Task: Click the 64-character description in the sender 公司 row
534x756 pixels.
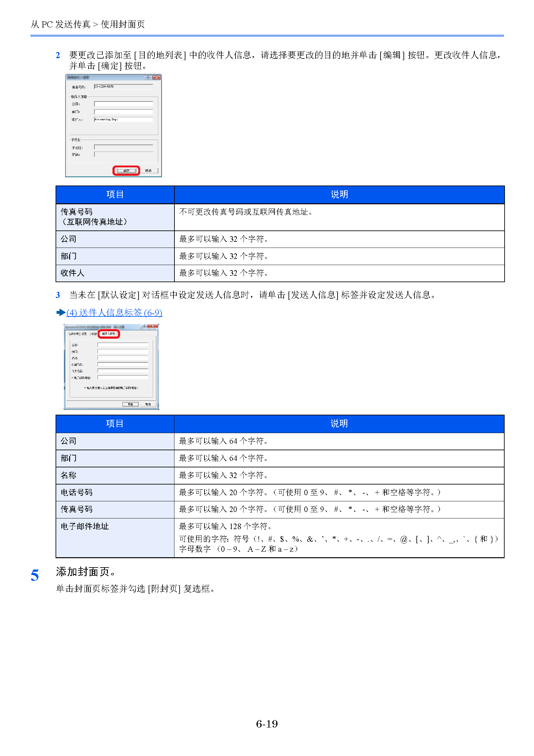Action: (224, 441)
